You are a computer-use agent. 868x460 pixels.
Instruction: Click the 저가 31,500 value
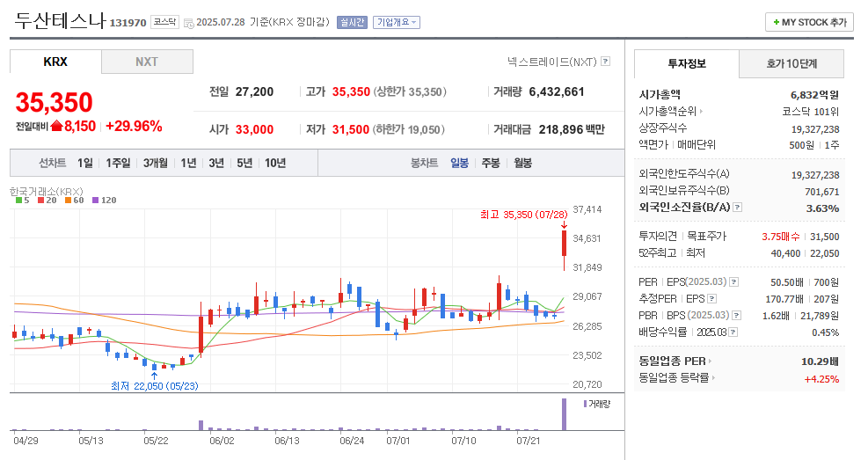pyautogui.click(x=350, y=129)
